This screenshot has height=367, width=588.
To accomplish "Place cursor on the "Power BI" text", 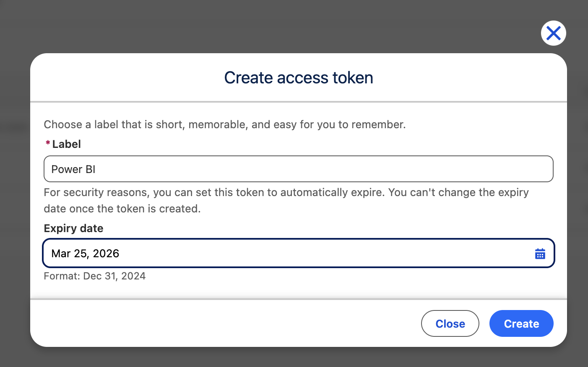I will [73, 169].
